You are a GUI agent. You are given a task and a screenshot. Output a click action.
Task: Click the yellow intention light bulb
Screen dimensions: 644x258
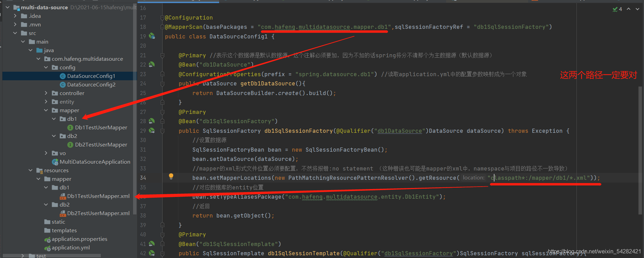[x=171, y=176]
